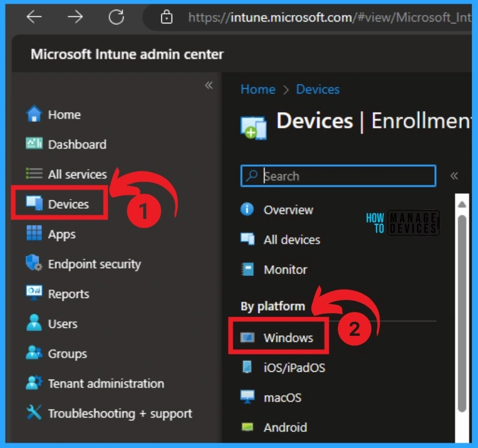Screen dimensions: 478x448
Task: Click the magnifier icon in Search box
Action: coord(252,175)
